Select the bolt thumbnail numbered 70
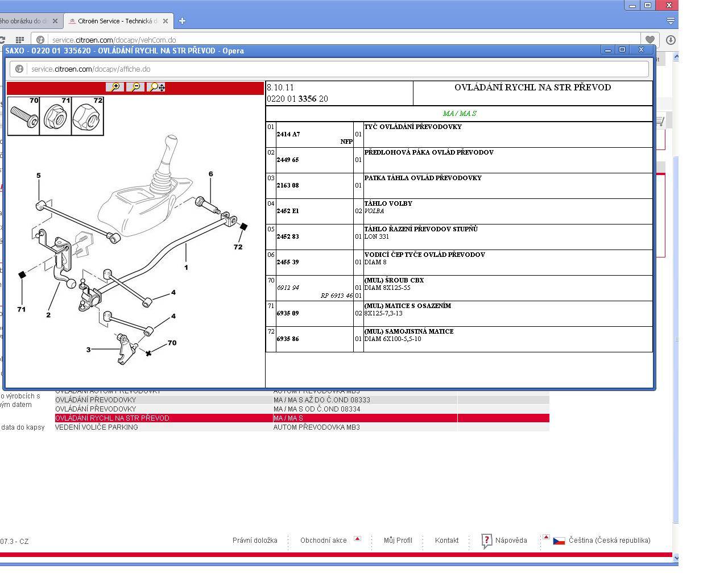The height and width of the screenshot is (582, 728). (23, 116)
